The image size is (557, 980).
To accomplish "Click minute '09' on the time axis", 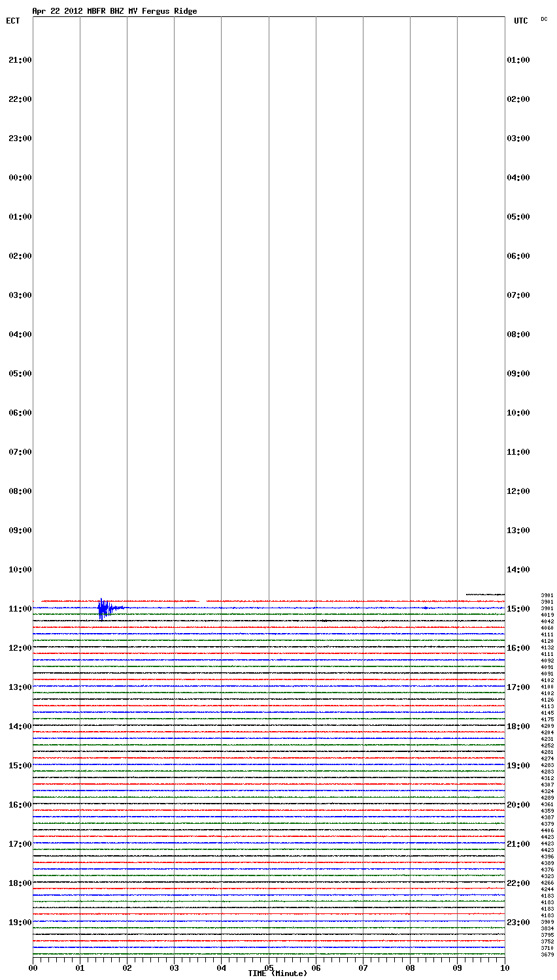I will tap(457, 968).
